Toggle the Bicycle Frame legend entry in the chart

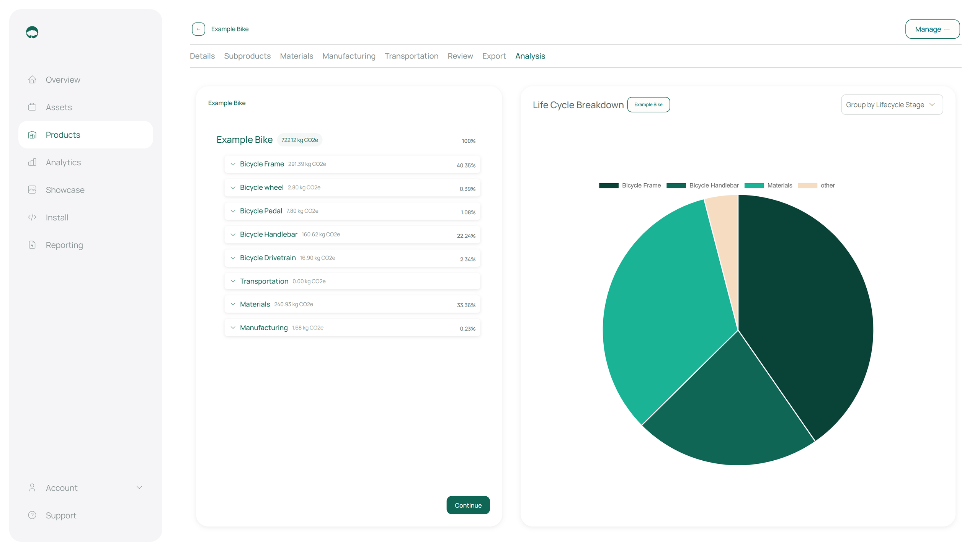click(x=630, y=186)
